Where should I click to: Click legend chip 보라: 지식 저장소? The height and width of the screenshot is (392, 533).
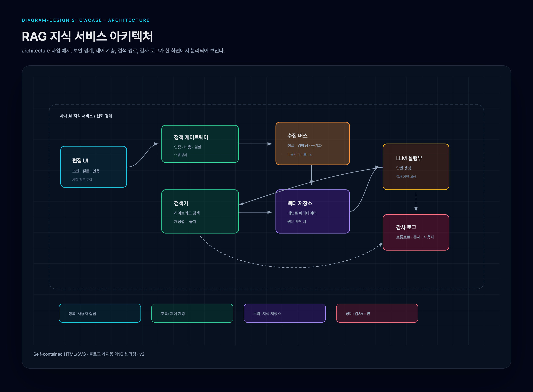pyautogui.click(x=284, y=313)
